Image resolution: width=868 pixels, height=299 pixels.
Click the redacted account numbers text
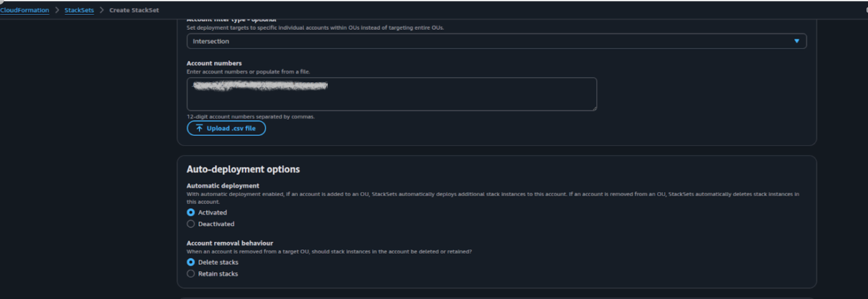[x=260, y=86]
